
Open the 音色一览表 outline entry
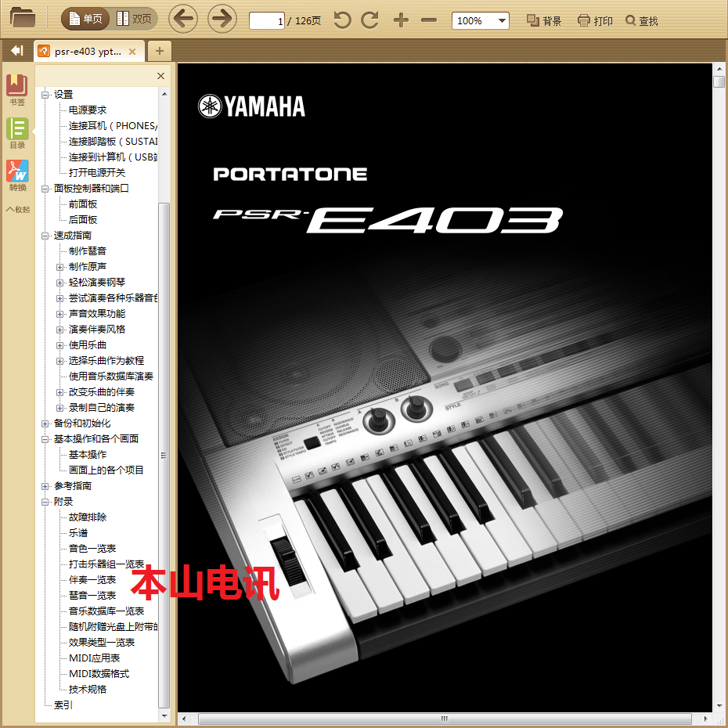tap(92, 548)
